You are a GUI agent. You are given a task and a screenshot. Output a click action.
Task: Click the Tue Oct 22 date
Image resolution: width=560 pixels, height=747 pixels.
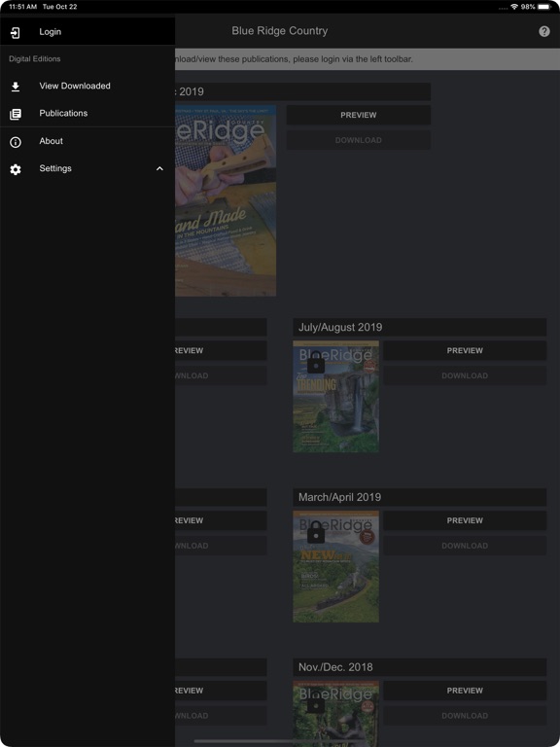tap(59, 7)
